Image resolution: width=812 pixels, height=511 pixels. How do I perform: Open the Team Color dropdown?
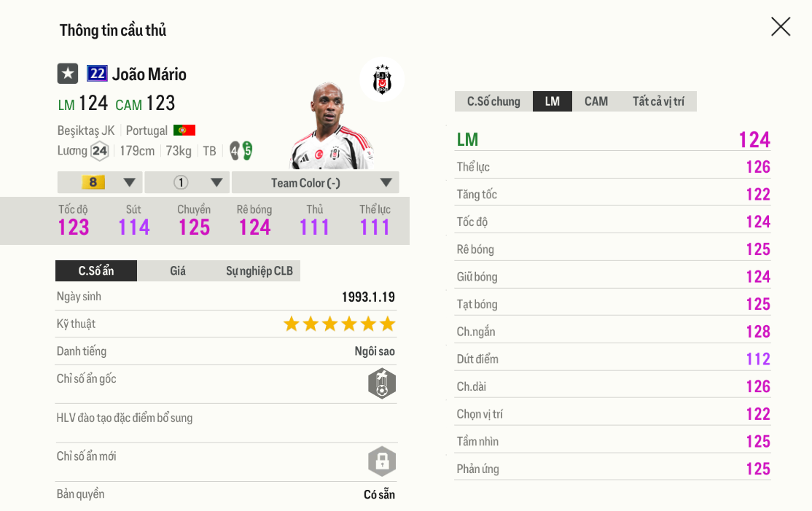pos(316,182)
